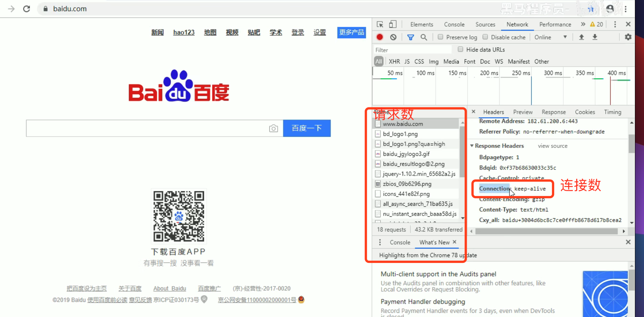The image size is (644, 317).
Task: Select the baidu_jgylogo3.gif request
Action: [x=416, y=154]
